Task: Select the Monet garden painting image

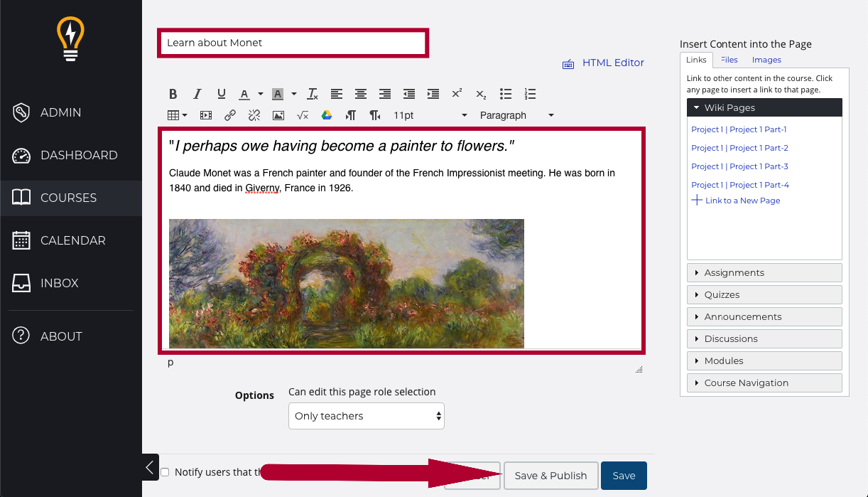Action: pos(347,284)
